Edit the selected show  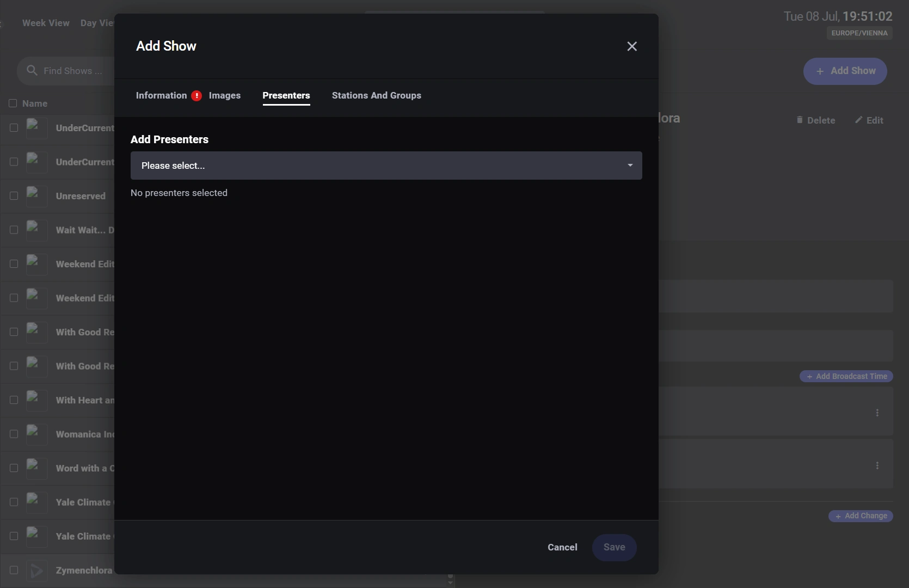[869, 120]
